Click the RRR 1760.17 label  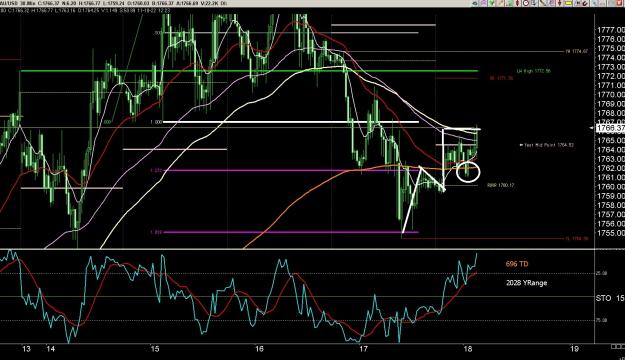click(501, 185)
